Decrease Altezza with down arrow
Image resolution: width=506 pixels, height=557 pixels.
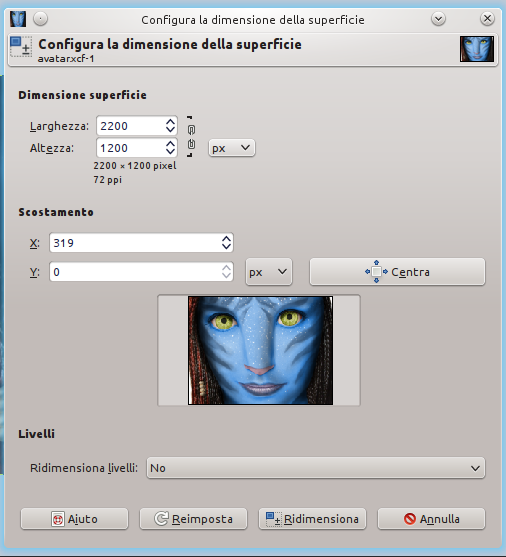point(171,152)
